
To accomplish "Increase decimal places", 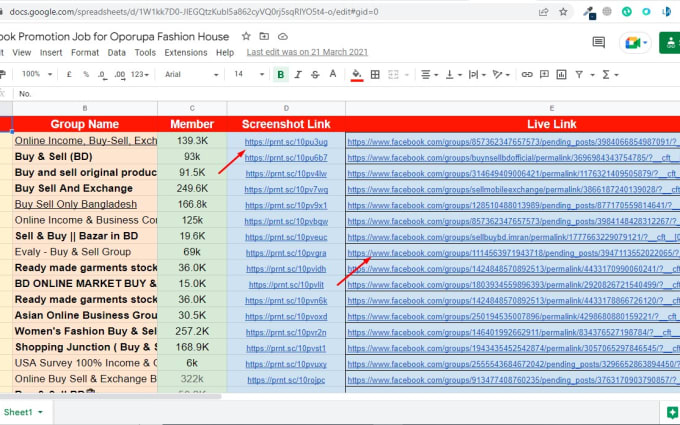I will (x=120, y=75).
